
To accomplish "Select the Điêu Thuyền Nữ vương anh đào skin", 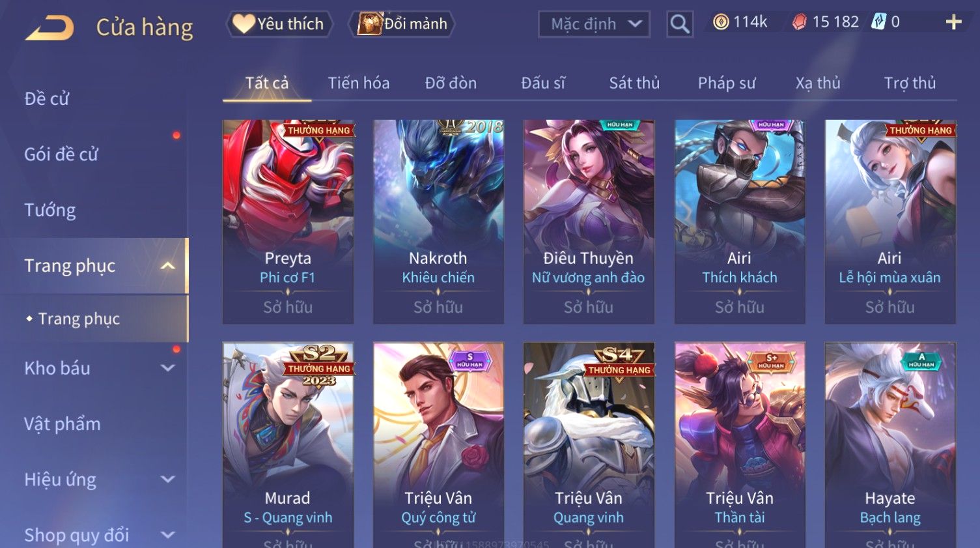I will (589, 222).
